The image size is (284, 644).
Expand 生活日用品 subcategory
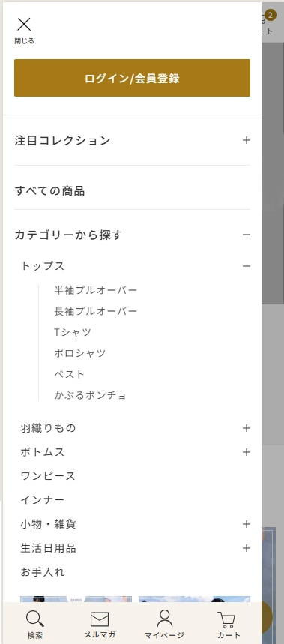click(x=247, y=548)
